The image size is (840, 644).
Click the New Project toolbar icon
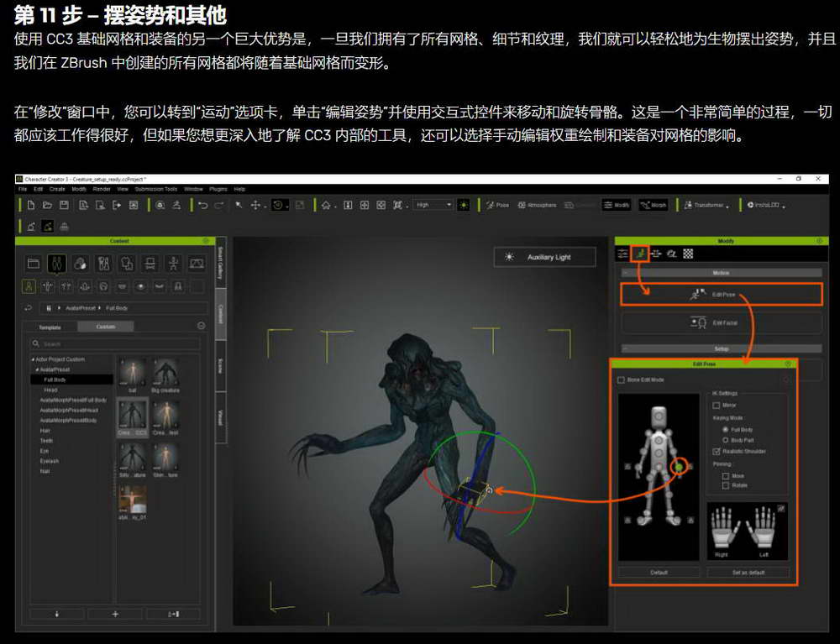click(x=31, y=205)
